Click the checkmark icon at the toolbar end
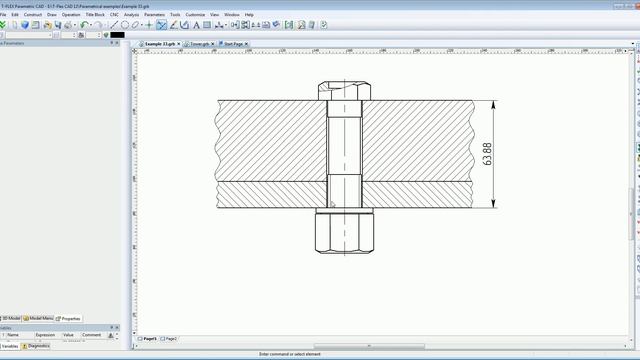 (324, 25)
